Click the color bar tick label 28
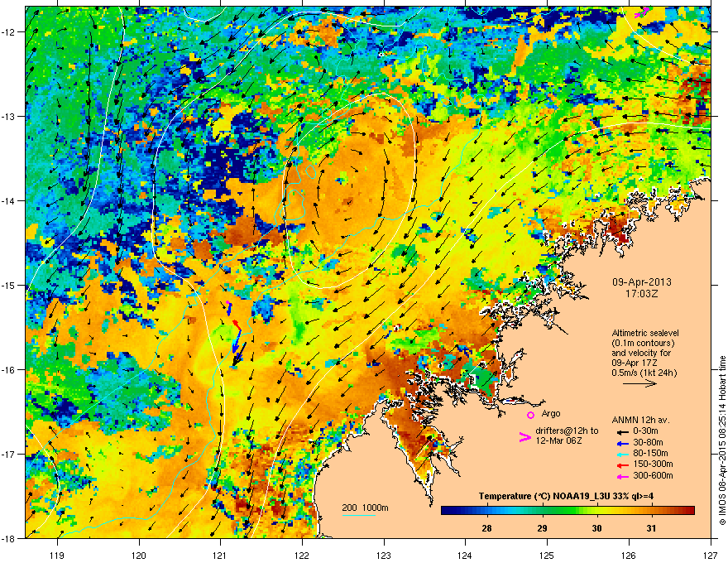Viewport: 728px width, 563px height. coord(486,528)
